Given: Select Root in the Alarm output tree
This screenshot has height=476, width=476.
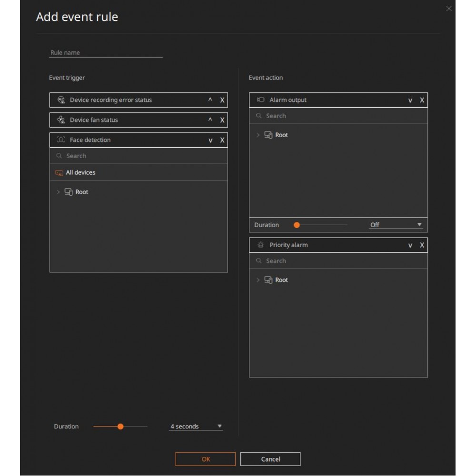Looking at the screenshot, I should pos(281,135).
